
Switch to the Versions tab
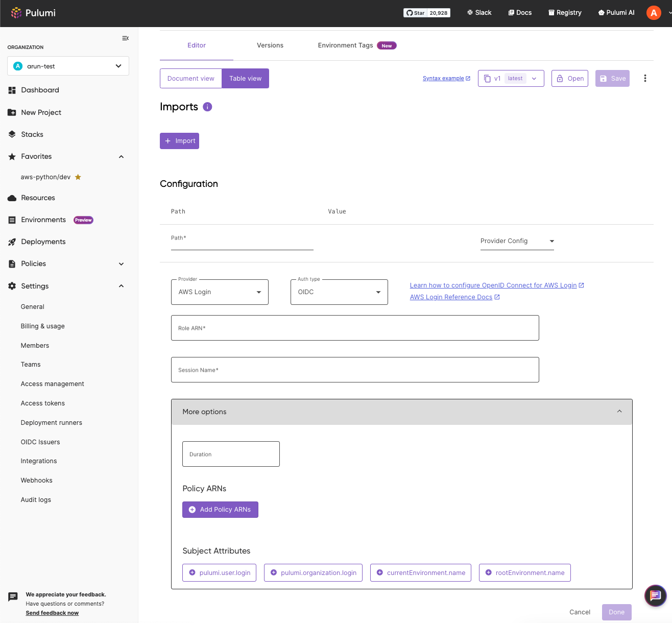click(270, 45)
